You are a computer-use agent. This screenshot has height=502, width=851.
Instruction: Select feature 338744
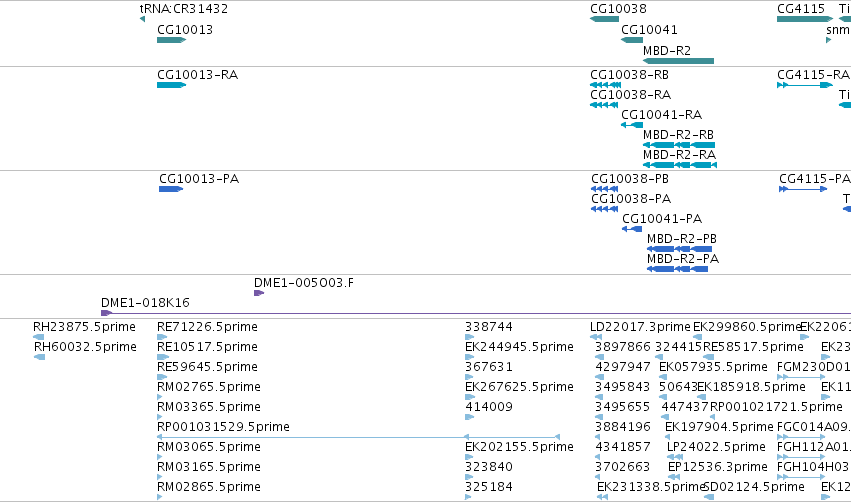469,337
